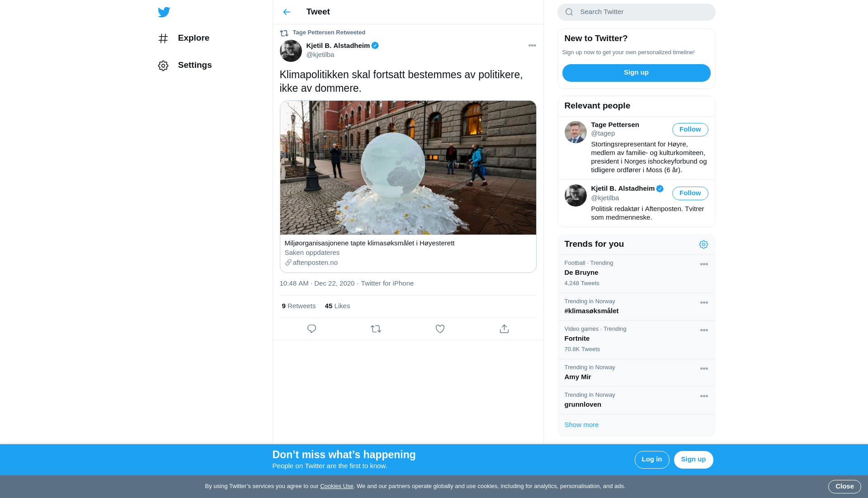Open the Settings gear in sidebar
Screen dimensions: 868x498
coord(163,66)
